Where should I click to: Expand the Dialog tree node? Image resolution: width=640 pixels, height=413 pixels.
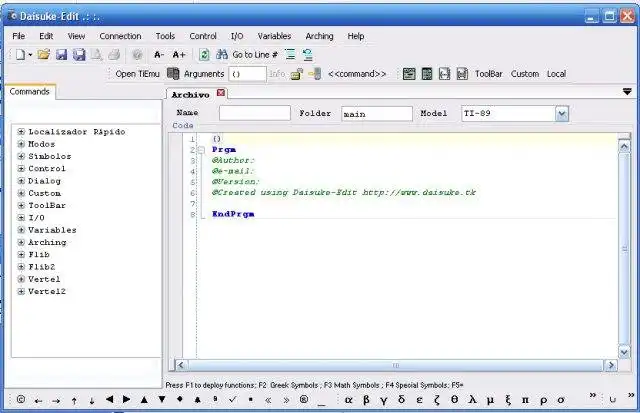(21, 180)
